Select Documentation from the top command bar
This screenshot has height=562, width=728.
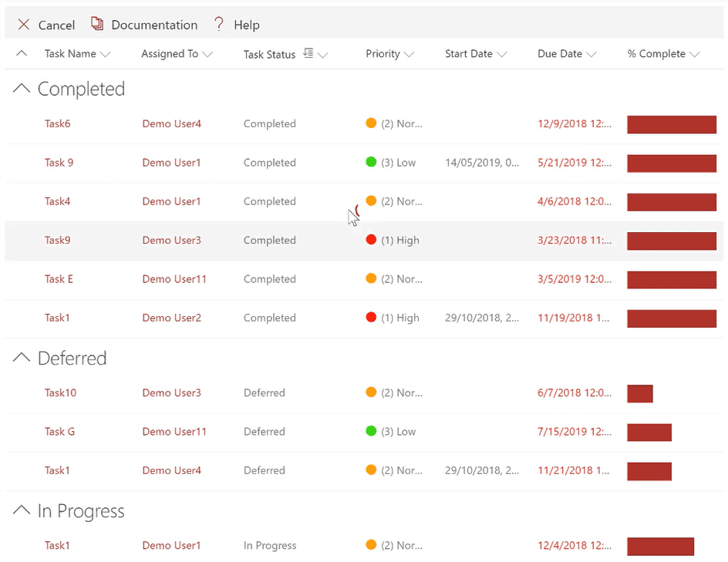coord(152,24)
